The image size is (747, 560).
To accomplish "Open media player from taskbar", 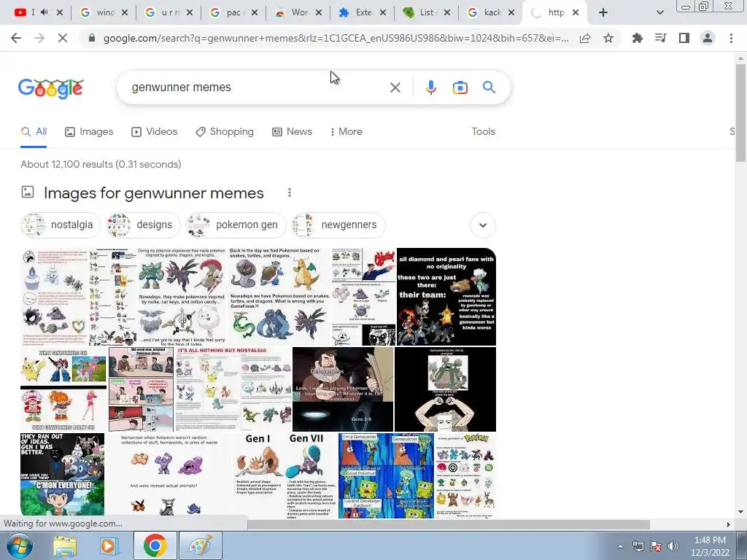I will 108,545.
